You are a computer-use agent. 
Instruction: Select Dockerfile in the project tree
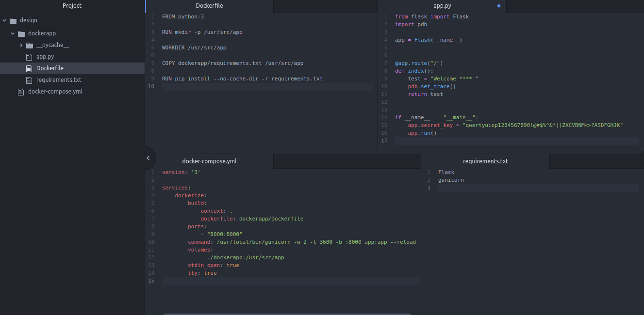point(50,68)
